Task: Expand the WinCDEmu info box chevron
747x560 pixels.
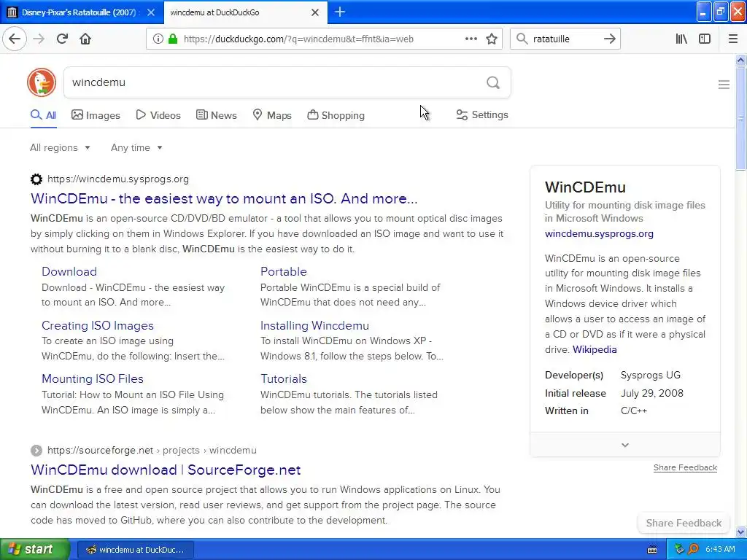Action: point(625,445)
